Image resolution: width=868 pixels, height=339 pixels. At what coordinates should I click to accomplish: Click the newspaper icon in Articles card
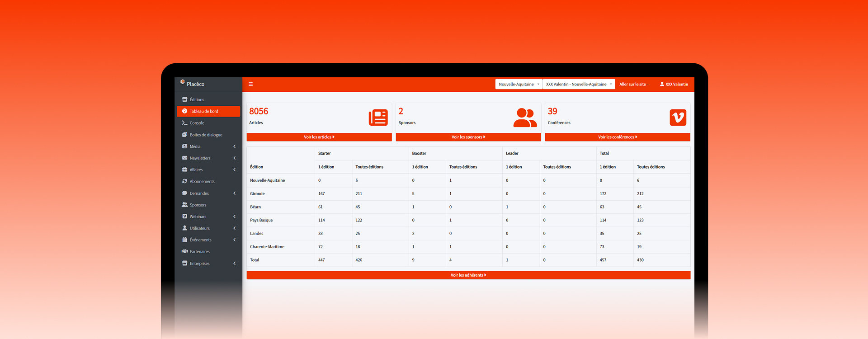(378, 118)
